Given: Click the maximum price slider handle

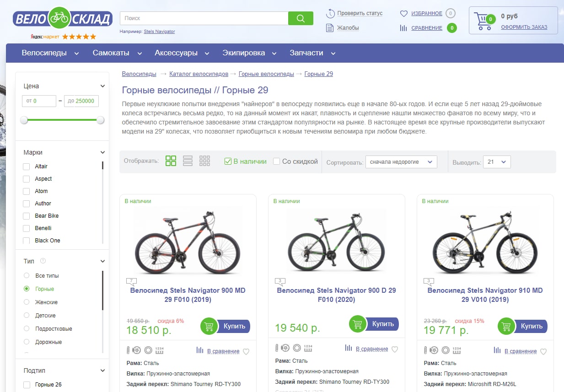Looking at the screenshot, I should pyautogui.click(x=101, y=120).
